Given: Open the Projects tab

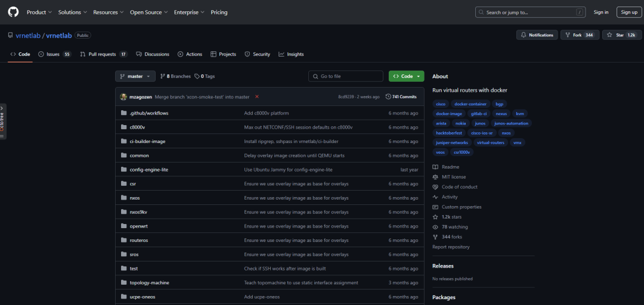Looking at the screenshot, I should tap(223, 54).
